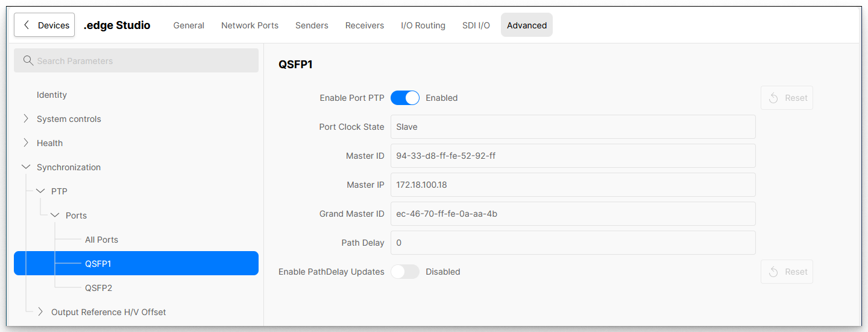Go to the Senders tab
The height and width of the screenshot is (332, 868).
pyautogui.click(x=312, y=25)
